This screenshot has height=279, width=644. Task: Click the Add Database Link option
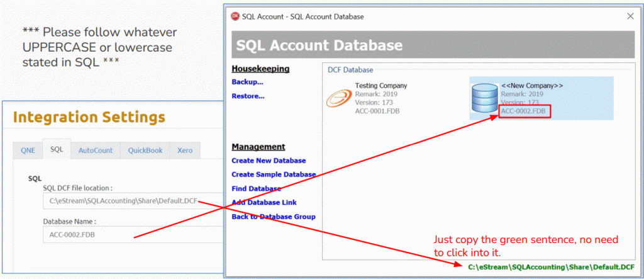(264, 202)
